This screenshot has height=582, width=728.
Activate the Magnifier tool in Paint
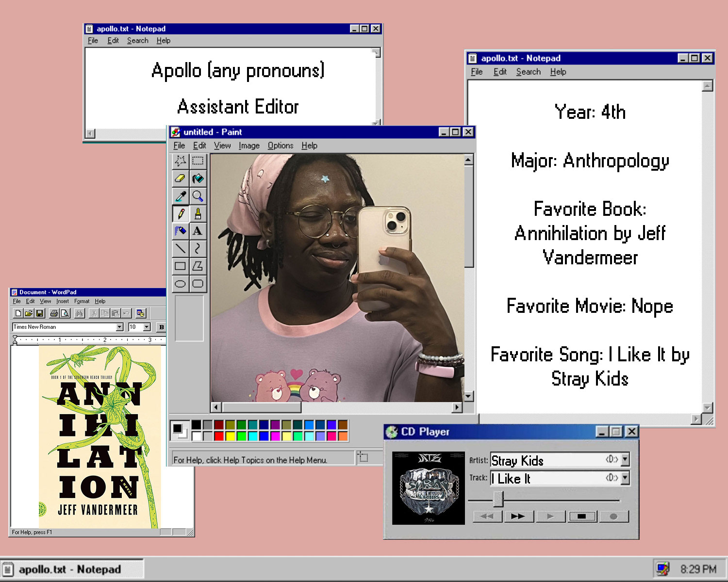[x=198, y=196]
